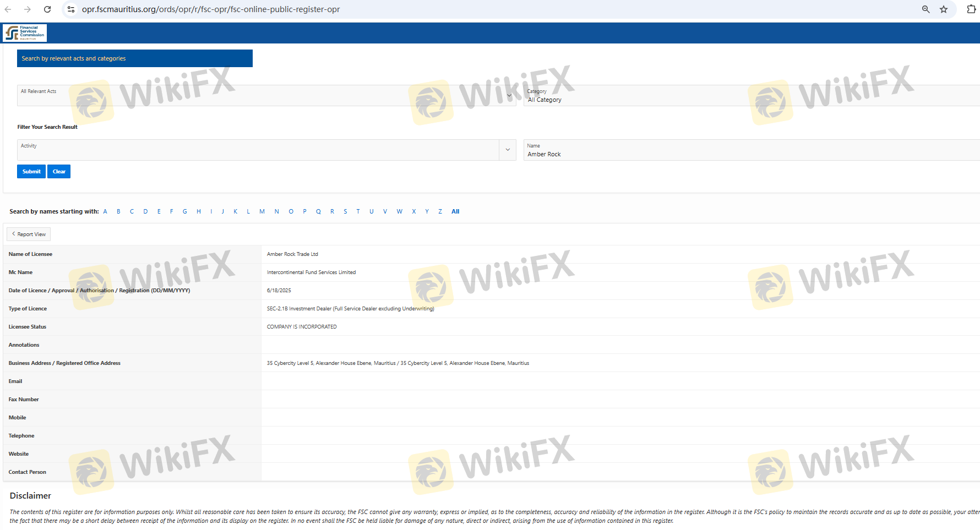980x530 pixels.
Task: Filter names starting with Y
Action: point(427,211)
